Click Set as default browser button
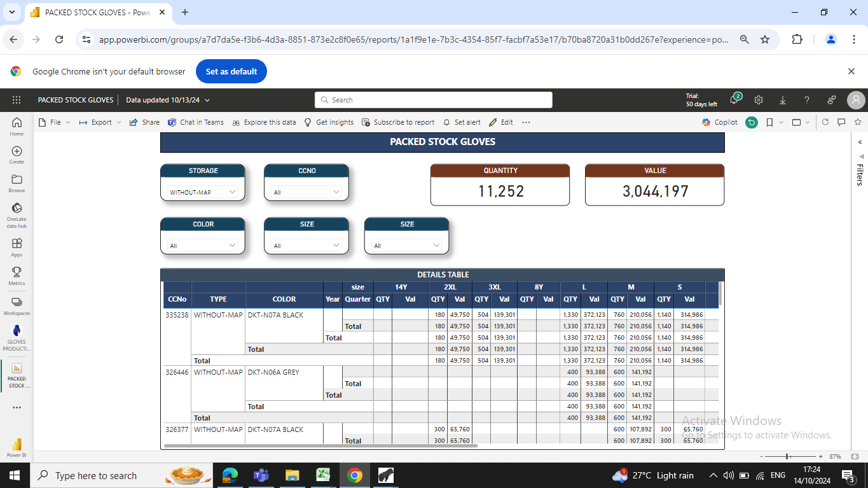This screenshot has height=488, width=868. point(231,71)
